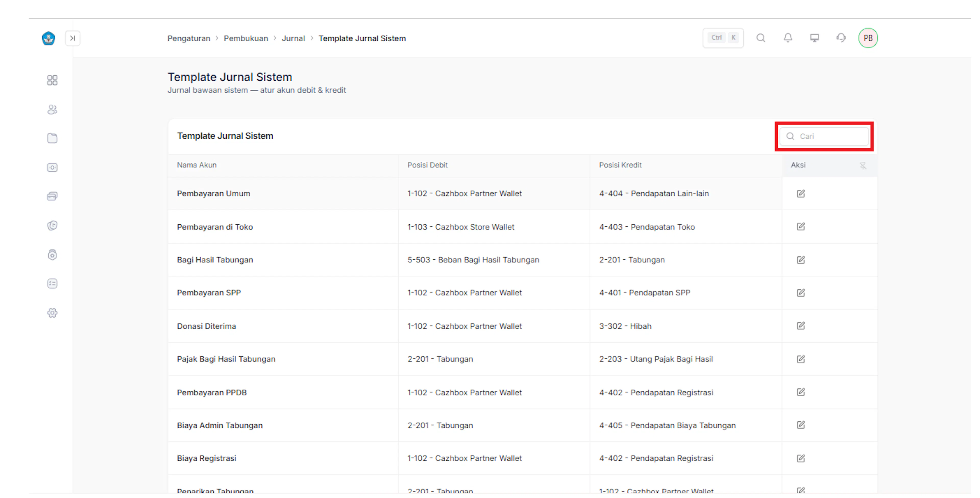
Task: Open the money bill icon in the sidebar
Action: point(53,167)
